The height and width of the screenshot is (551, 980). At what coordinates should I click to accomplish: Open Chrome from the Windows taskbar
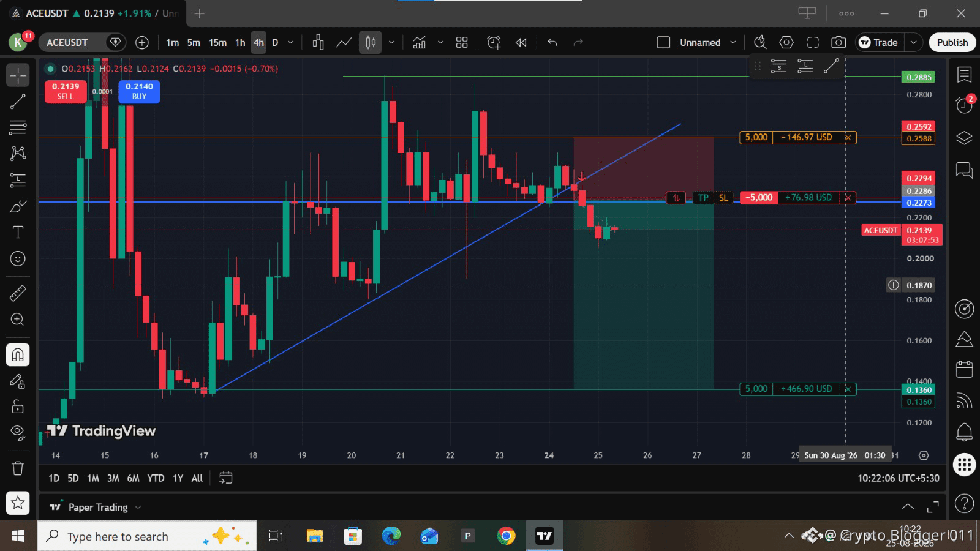[x=506, y=536]
